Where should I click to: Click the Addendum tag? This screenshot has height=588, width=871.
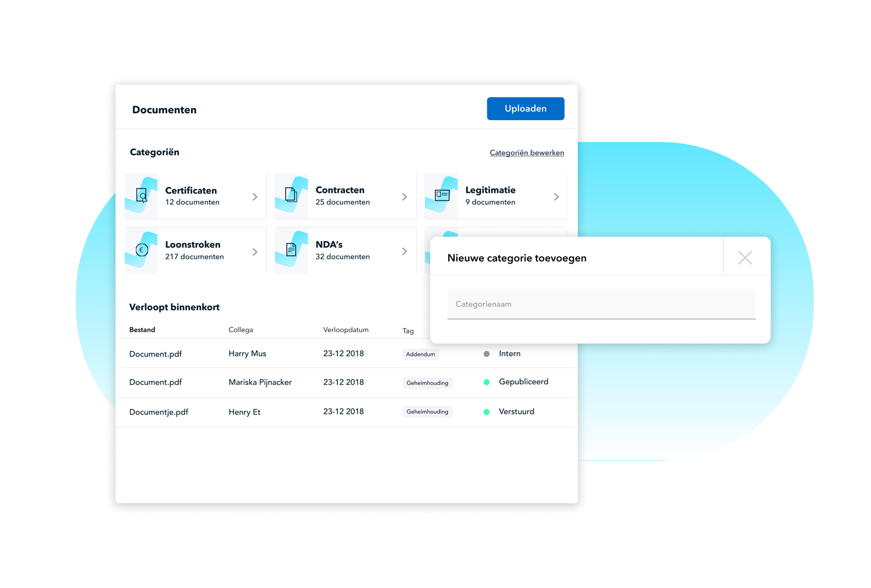click(x=420, y=354)
